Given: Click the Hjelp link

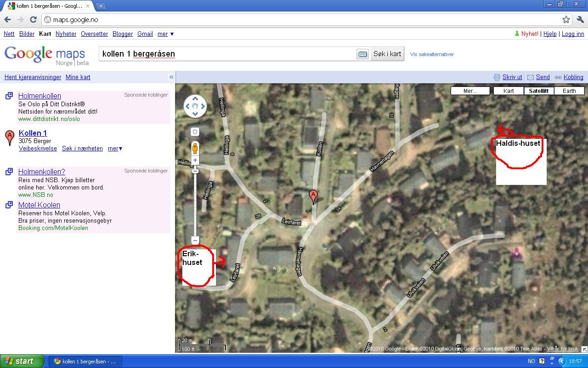Looking at the screenshot, I should (x=550, y=34).
